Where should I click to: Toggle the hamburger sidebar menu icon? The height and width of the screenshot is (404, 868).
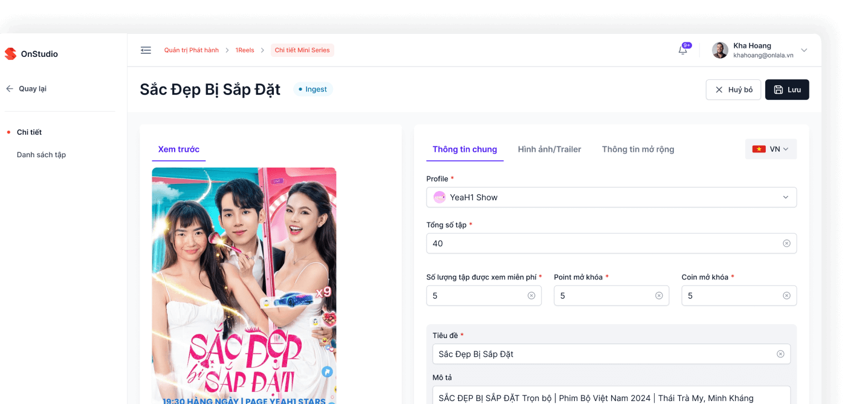146,50
